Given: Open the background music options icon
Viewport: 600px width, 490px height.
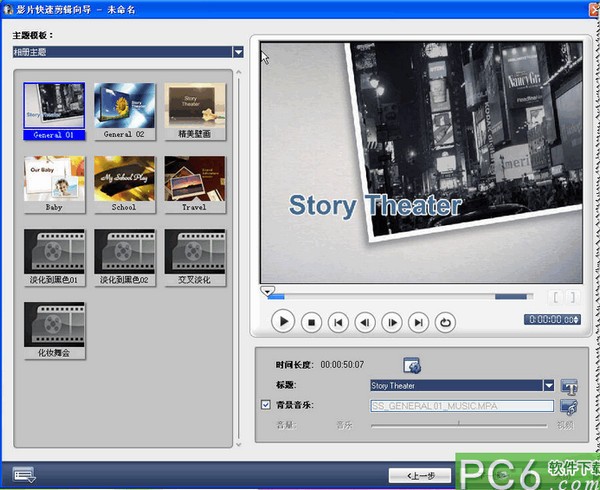Looking at the screenshot, I should (x=569, y=406).
